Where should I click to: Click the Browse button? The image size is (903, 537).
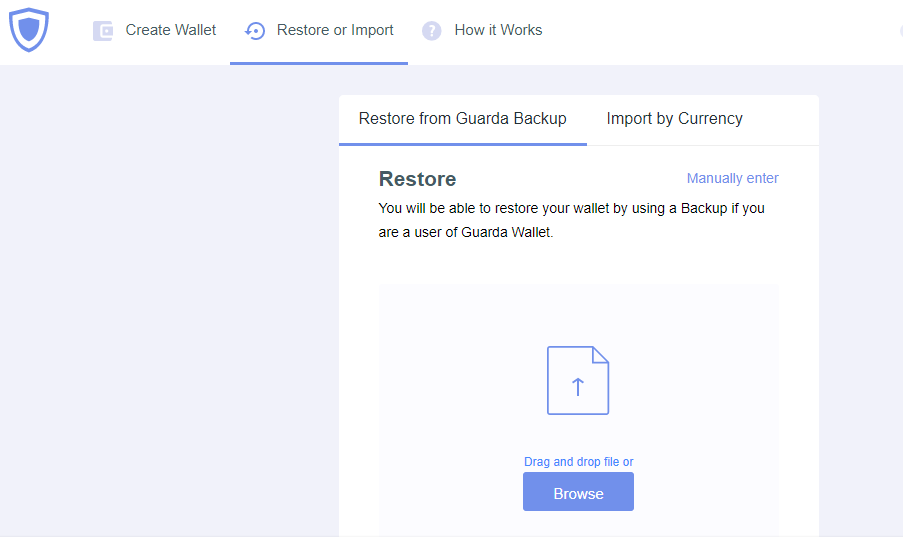point(578,491)
